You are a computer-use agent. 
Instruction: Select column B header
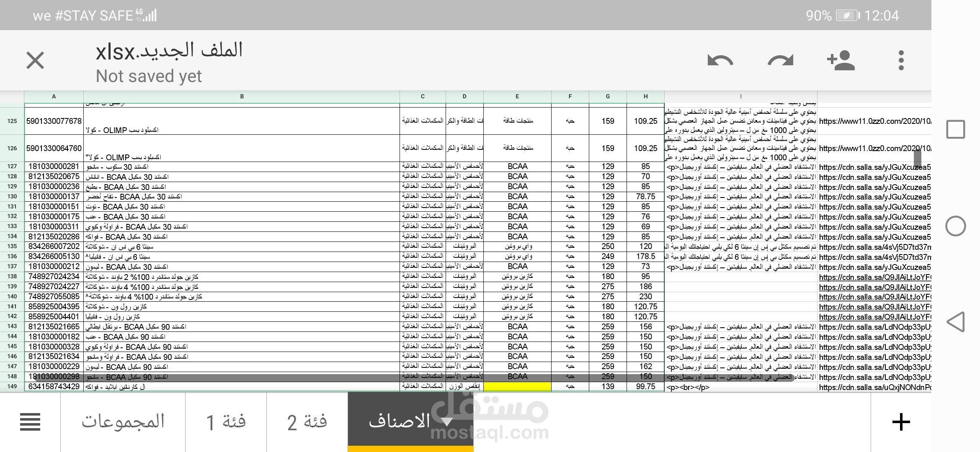coord(242,96)
